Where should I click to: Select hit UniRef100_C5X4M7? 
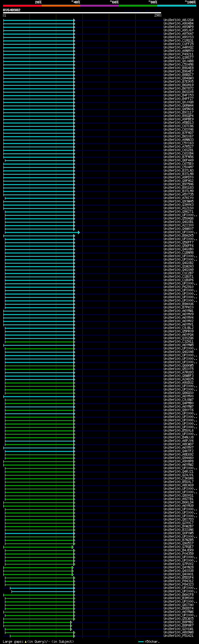pyautogui.click(x=178, y=167)
